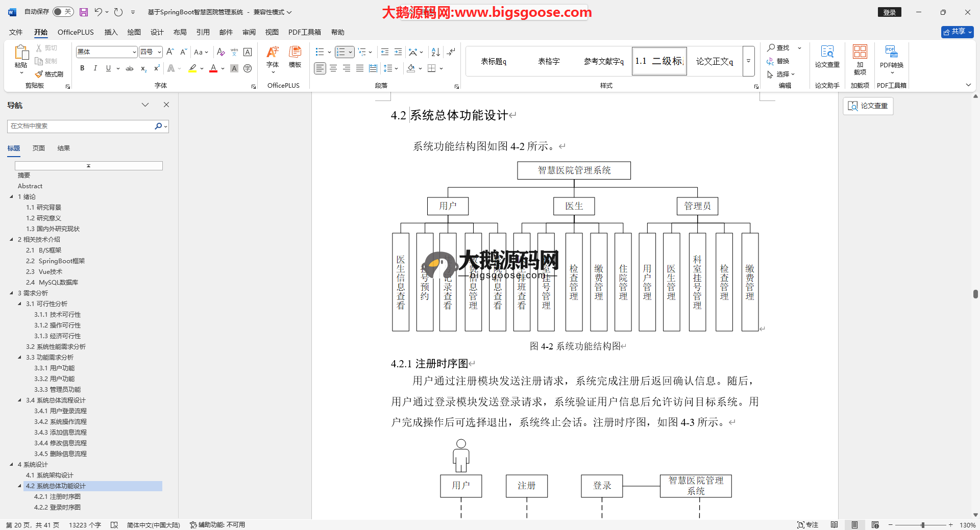The width and height of the screenshot is (980, 530).
Task: Open the 插入 ribbon tab
Action: 111,32
